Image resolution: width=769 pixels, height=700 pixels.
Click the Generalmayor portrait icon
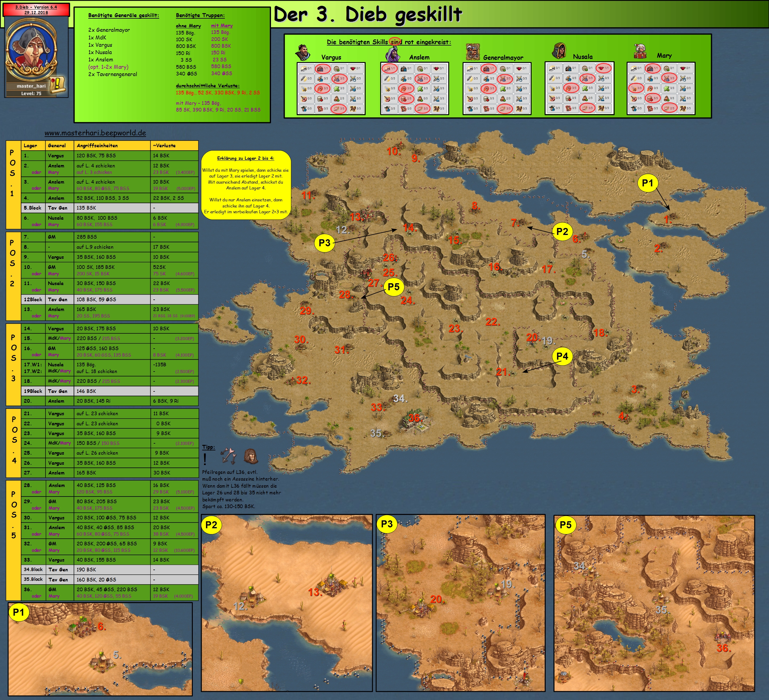473,52
